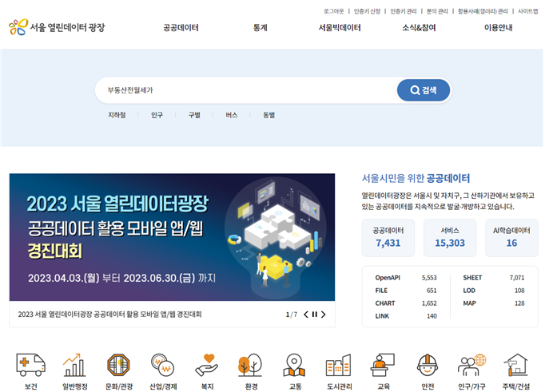The height and width of the screenshot is (392, 545).
Task: Open the AI학습데이터 16 count card
Action: (511, 238)
